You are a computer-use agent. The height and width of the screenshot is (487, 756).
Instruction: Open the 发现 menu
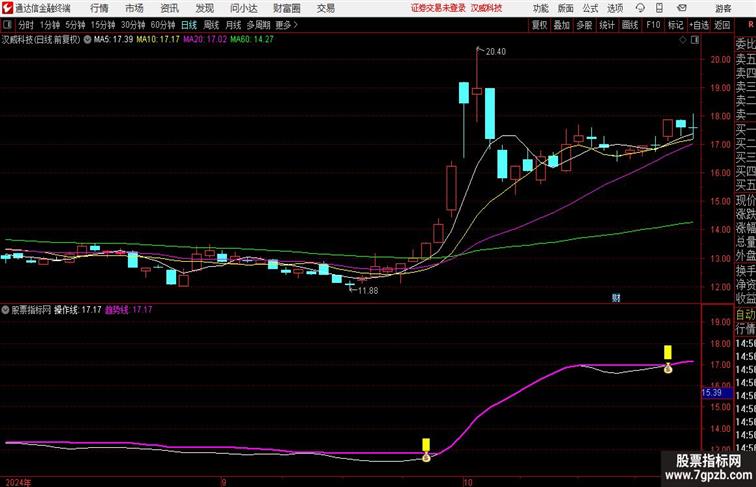204,8
